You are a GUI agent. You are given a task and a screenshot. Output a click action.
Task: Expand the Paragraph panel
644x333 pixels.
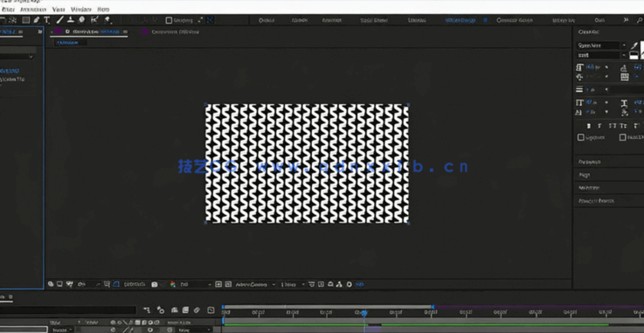pos(589,162)
